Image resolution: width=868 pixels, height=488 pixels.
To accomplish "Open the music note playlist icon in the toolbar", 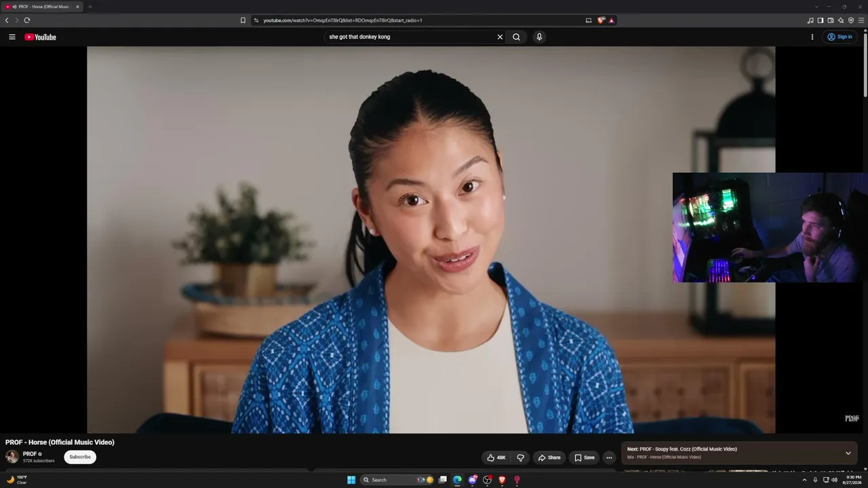I will click(810, 20).
